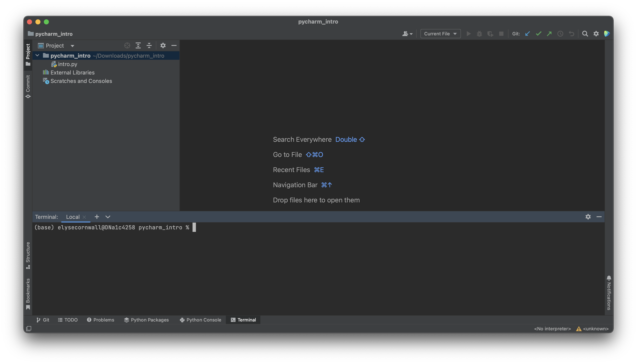Viewport: 637px width, 364px height.
Task: Open Git Show History clock icon
Action: [x=560, y=33]
